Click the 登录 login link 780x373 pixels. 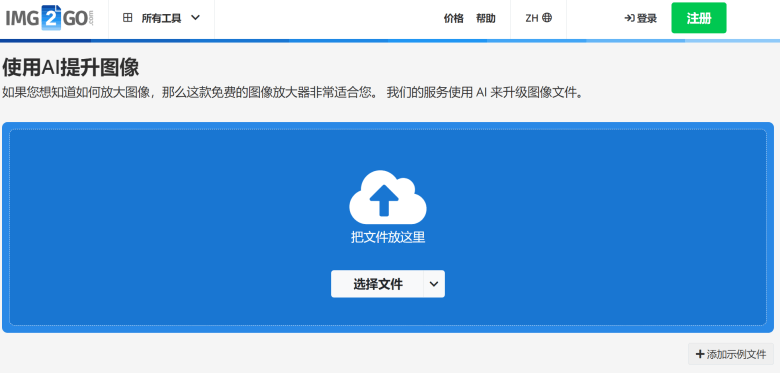(641, 18)
